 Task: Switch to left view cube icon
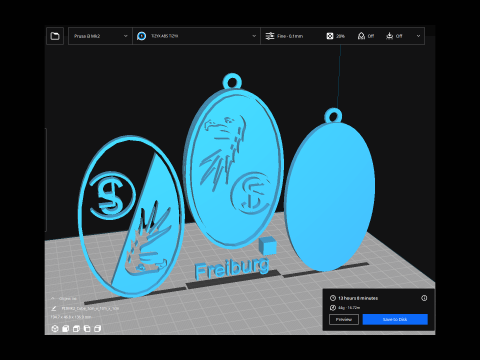coord(87,329)
